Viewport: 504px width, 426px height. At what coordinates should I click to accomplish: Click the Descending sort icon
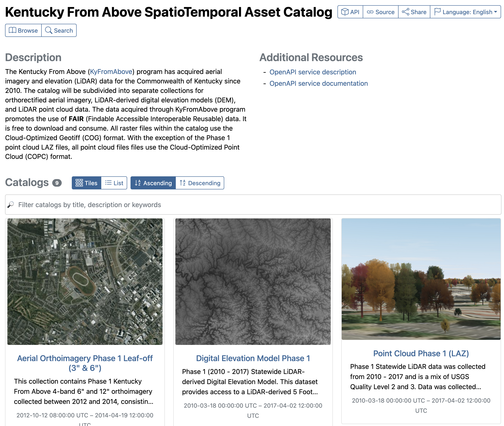[183, 183]
